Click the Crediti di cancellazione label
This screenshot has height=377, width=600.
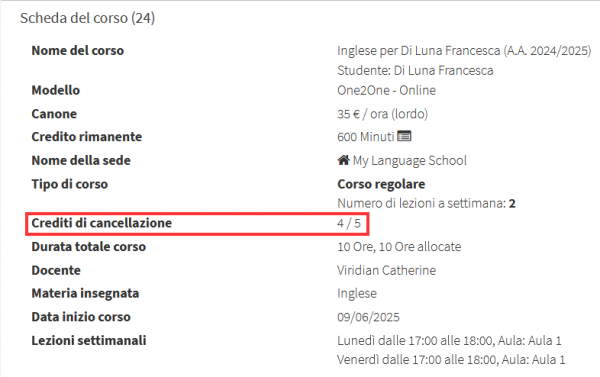[x=101, y=223]
